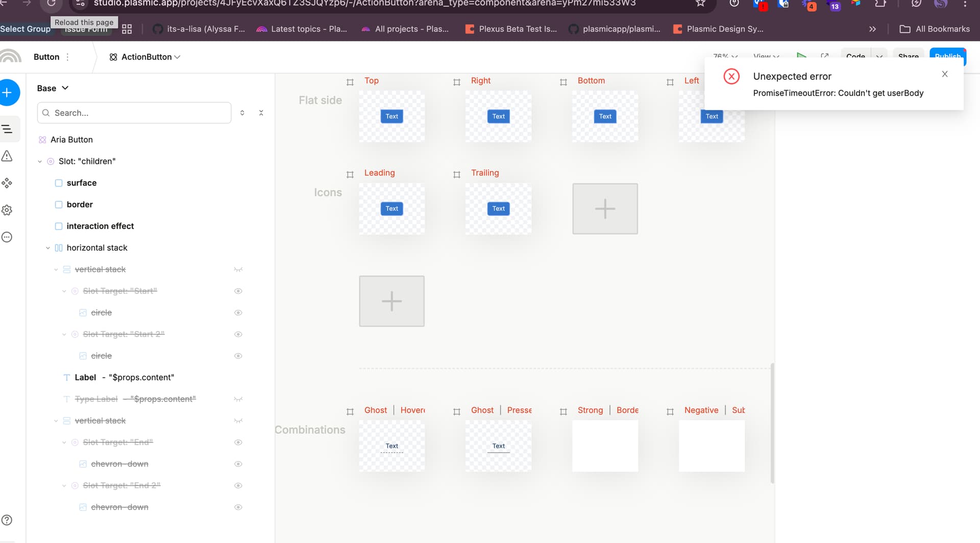The image size is (980, 543).
Task: Show the hidden Type Label element
Action: click(x=238, y=399)
